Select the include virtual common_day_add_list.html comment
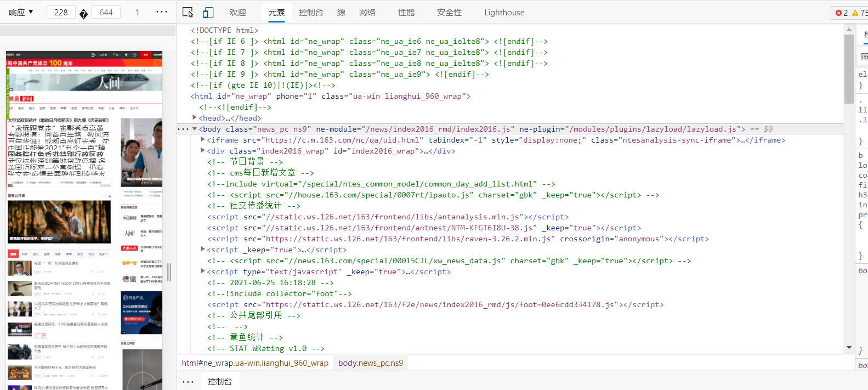The width and height of the screenshot is (868, 390). (381, 184)
